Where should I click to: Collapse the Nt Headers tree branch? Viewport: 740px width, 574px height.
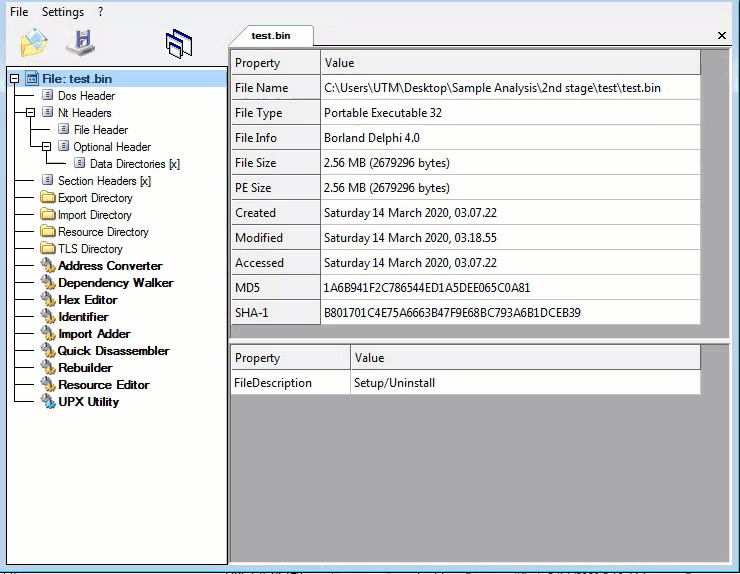[x=31, y=113]
